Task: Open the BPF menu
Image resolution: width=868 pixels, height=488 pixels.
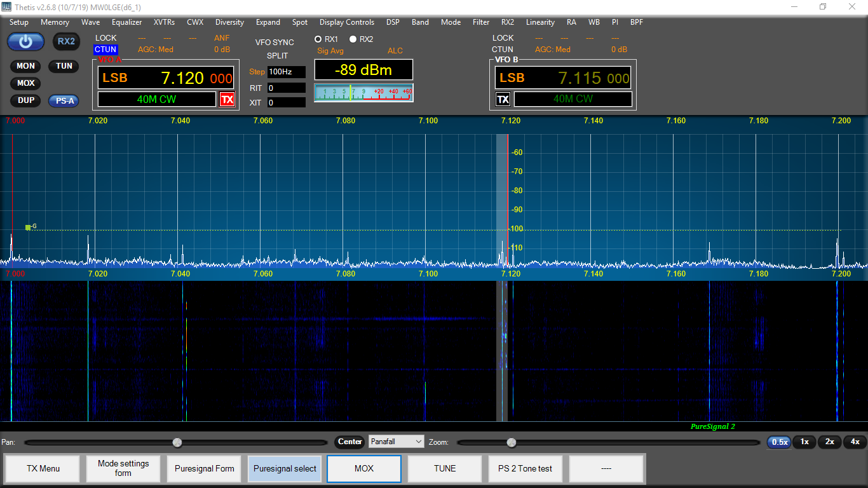Action: [637, 22]
